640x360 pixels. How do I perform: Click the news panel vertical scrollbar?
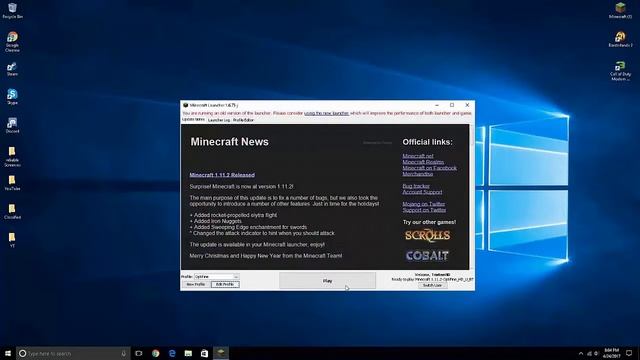coord(472,197)
